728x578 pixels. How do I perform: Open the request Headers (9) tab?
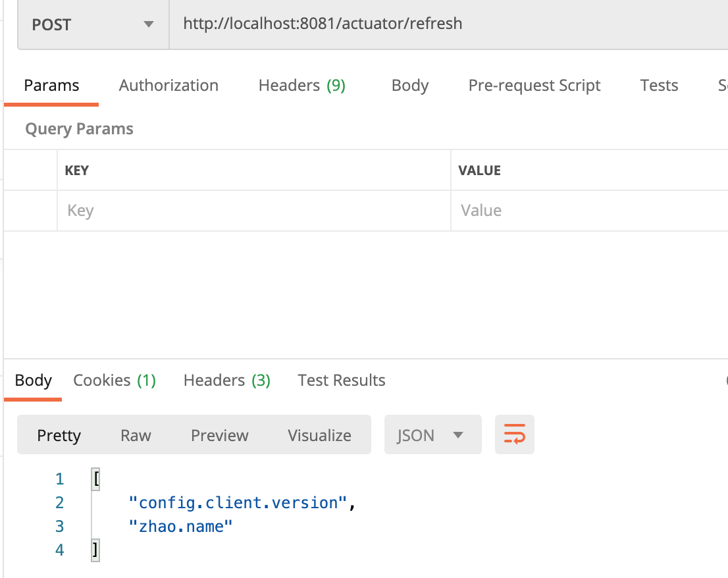(x=301, y=86)
